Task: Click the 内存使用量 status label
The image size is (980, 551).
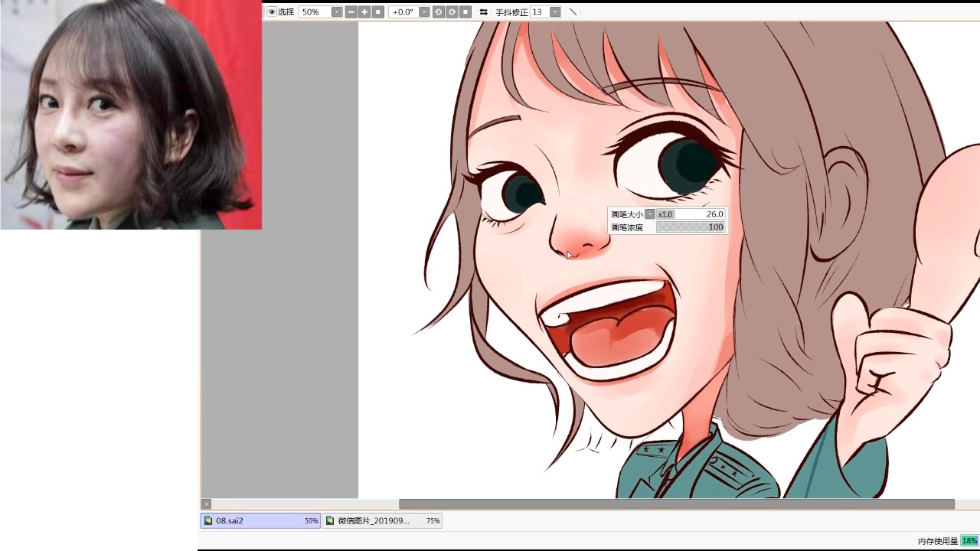Action: [x=938, y=541]
